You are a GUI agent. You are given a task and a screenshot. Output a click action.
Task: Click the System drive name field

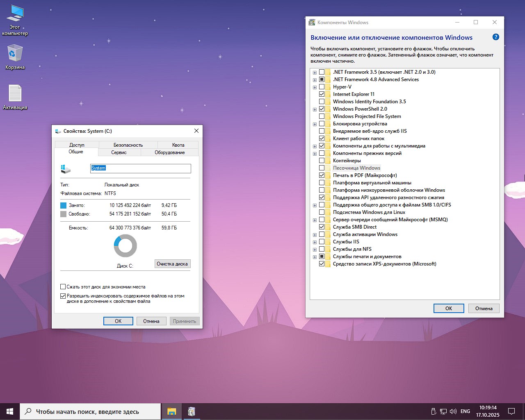140,168
